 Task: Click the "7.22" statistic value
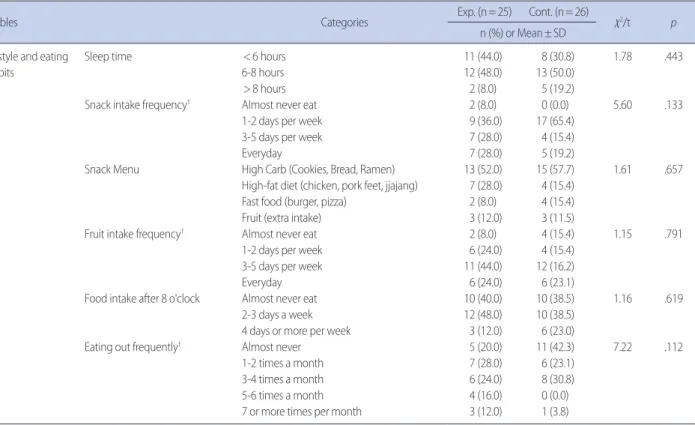(x=623, y=347)
